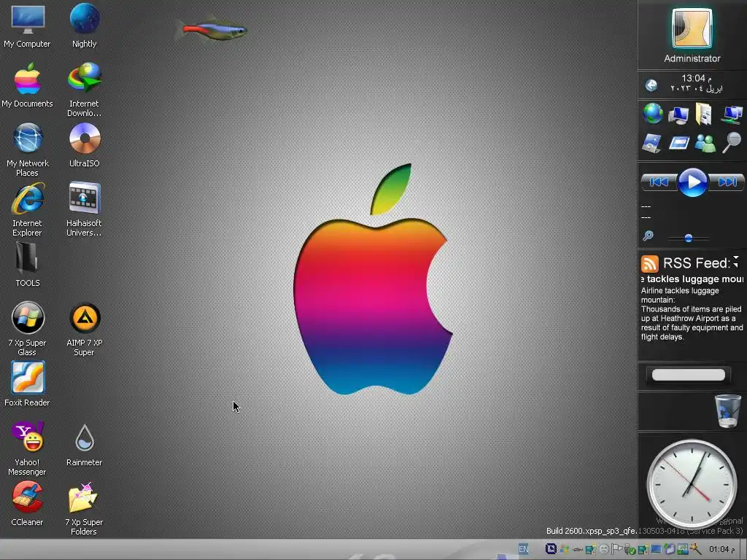Image resolution: width=747 pixels, height=560 pixels.
Task: Start playback with the blue play button
Action: click(693, 182)
